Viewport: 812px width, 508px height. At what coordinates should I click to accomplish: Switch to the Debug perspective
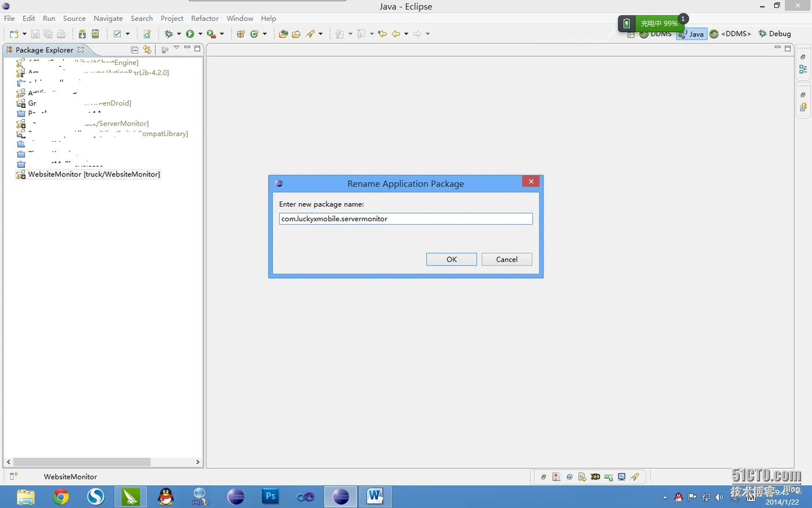pos(774,34)
